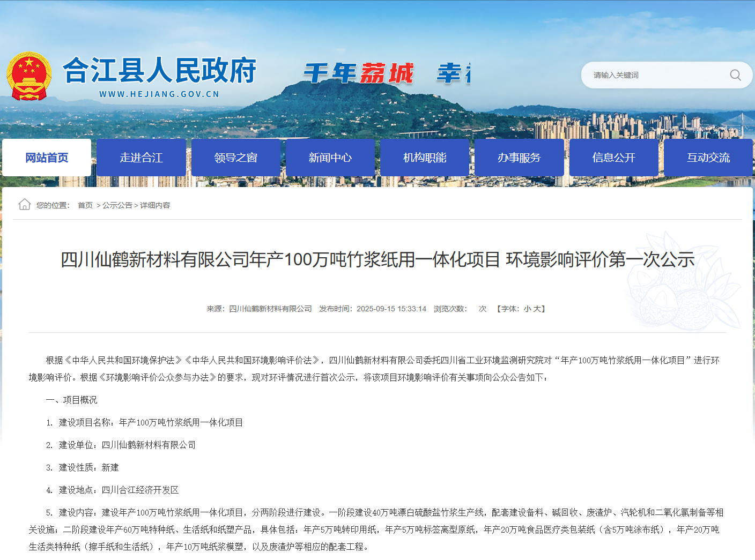The width and height of the screenshot is (755, 560).
Task: Open the 机构职能 nav tab
Action: 425,158
